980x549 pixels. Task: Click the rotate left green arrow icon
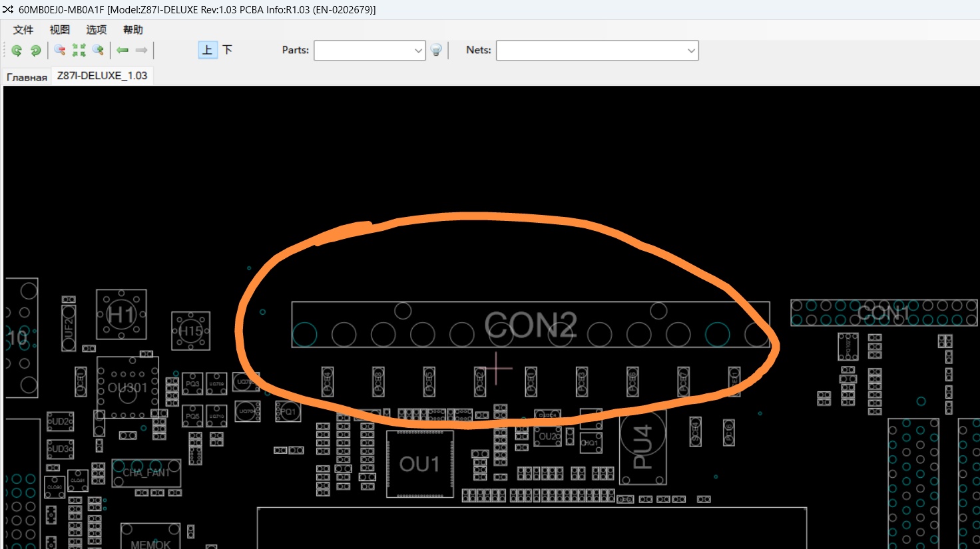point(17,51)
